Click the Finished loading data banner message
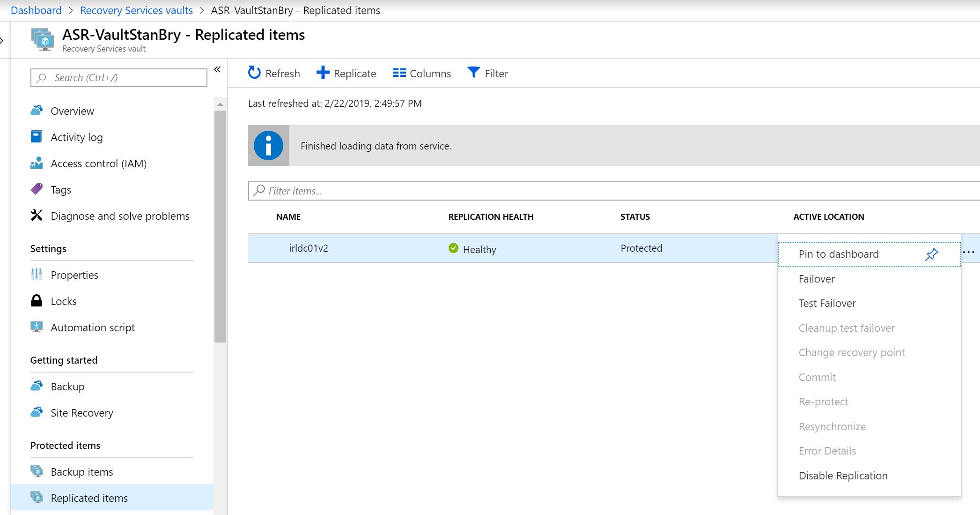980x515 pixels. pos(376,146)
